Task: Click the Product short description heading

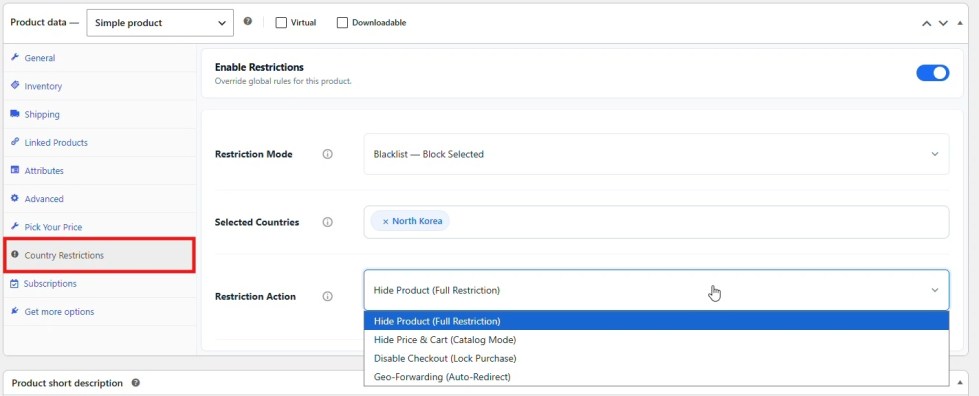Action: click(x=67, y=383)
